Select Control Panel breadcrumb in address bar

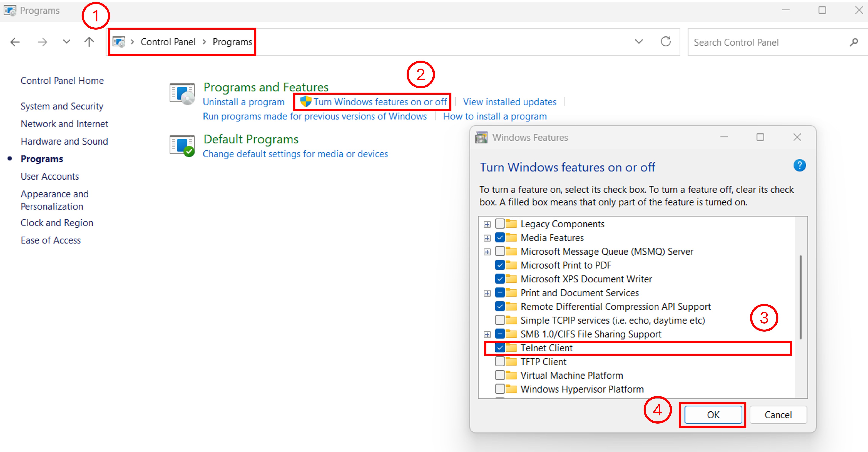tap(168, 42)
